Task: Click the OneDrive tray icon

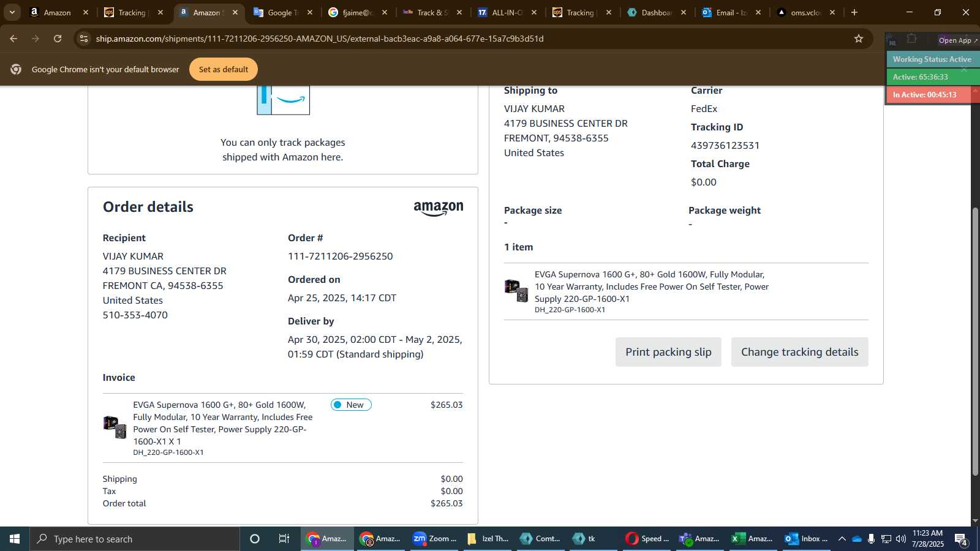Action: tap(857, 539)
